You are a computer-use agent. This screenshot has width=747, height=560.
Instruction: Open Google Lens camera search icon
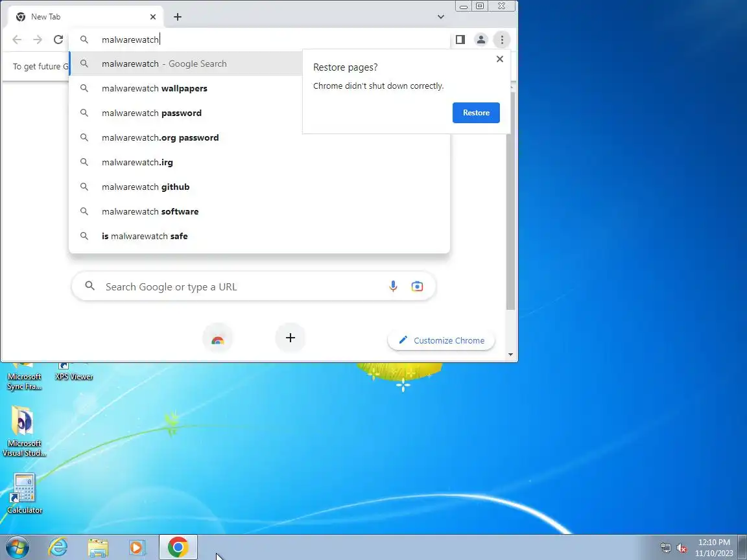tap(418, 286)
